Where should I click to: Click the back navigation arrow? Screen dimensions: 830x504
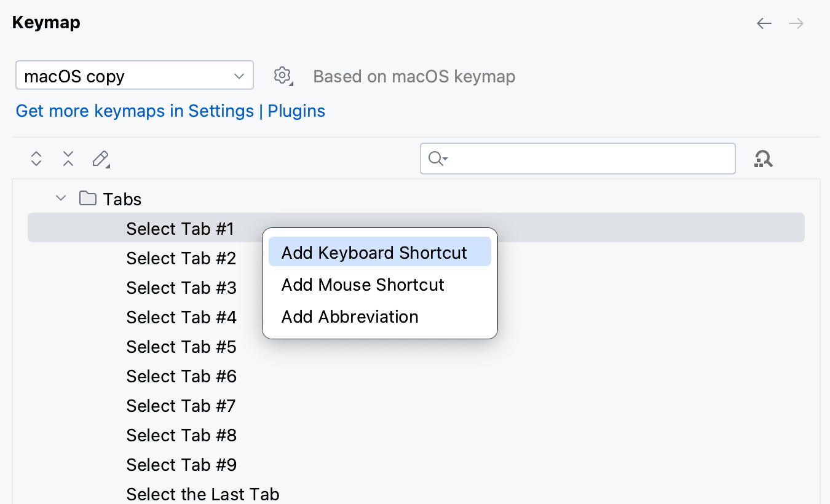click(x=764, y=23)
